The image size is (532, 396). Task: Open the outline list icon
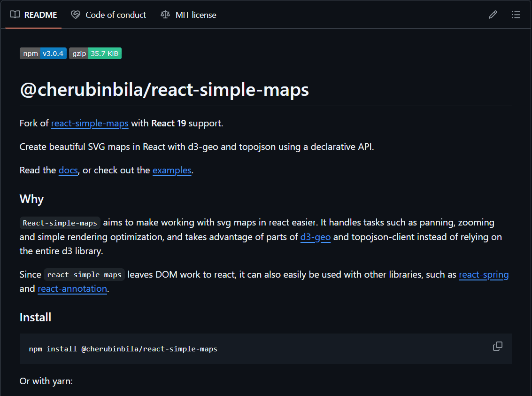click(x=516, y=15)
